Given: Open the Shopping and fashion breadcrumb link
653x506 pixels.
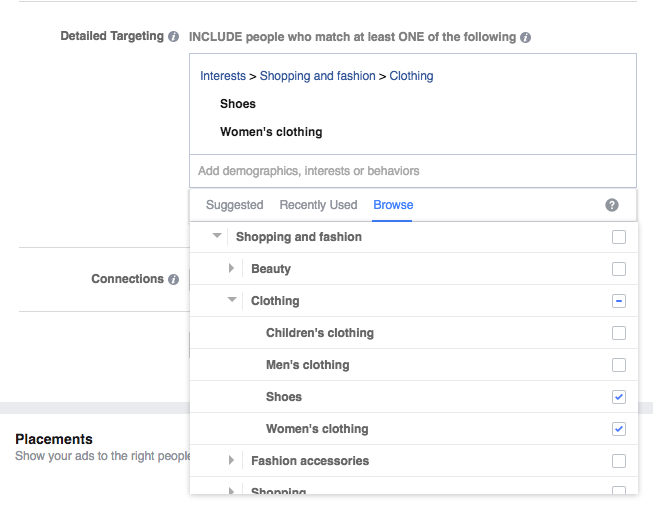Looking at the screenshot, I should coord(317,76).
